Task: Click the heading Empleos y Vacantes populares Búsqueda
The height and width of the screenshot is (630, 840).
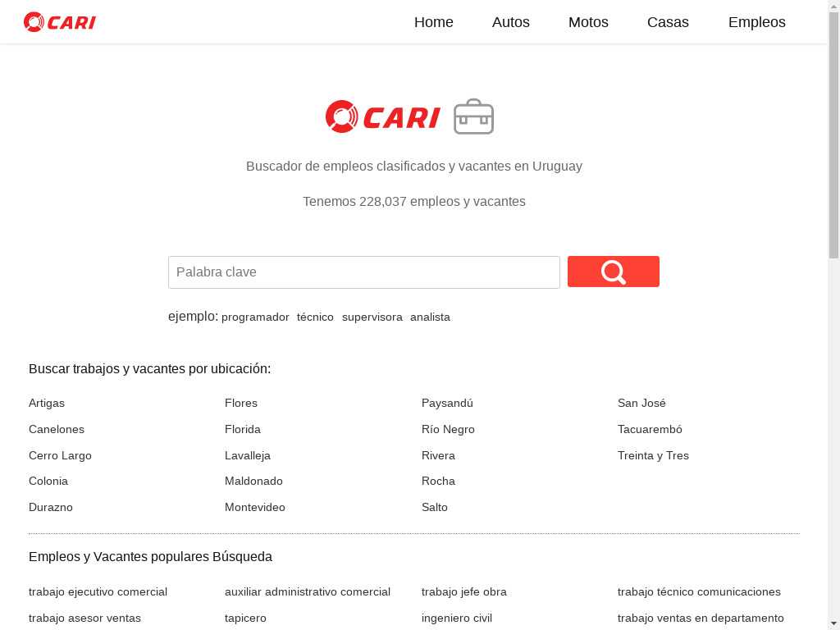Action: [x=150, y=557]
